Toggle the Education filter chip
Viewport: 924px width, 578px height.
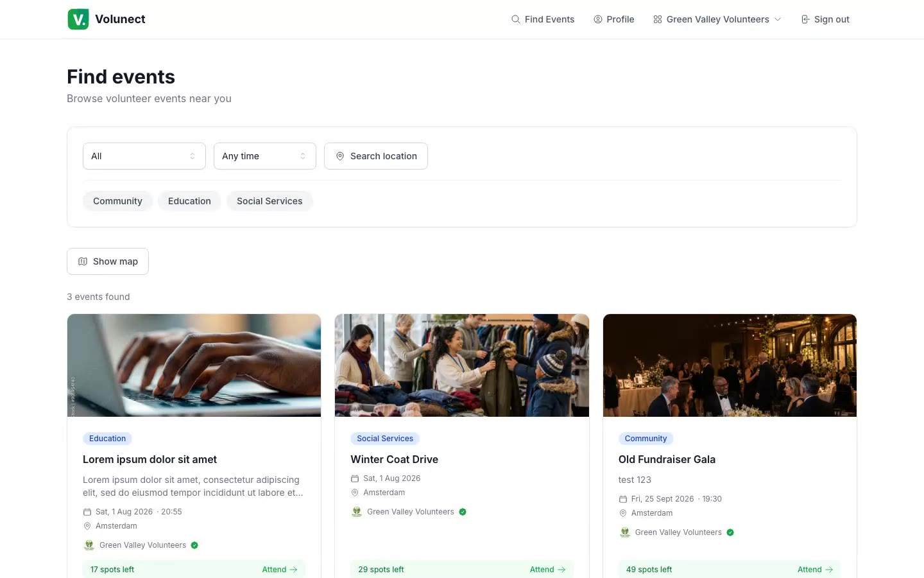point(189,201)
